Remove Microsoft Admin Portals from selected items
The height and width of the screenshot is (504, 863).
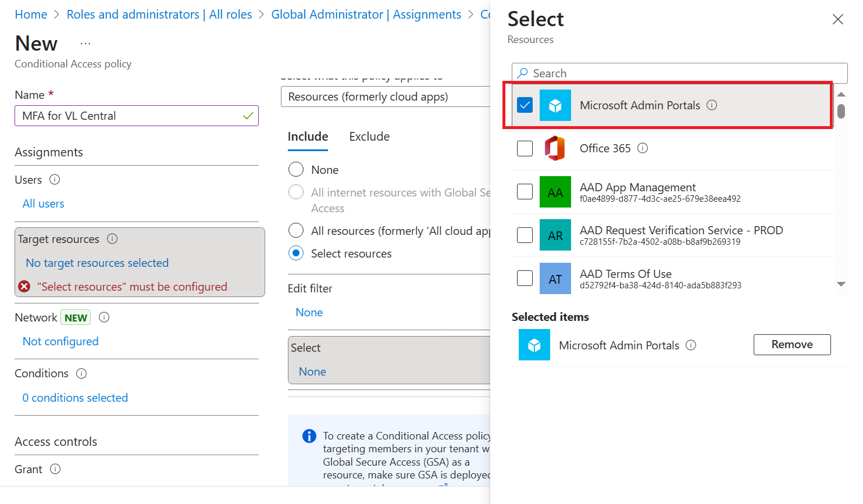791,345
